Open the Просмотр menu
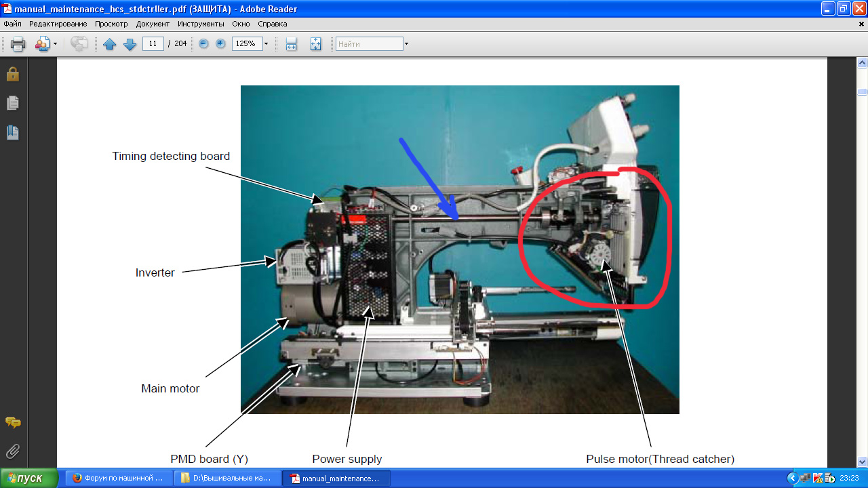Image resolution: width=868 pixels, height=488 pixels. coord(111,24)
